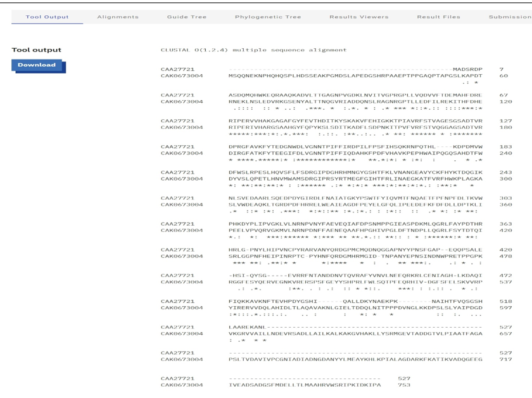Open the Alignments tab
The width and height of the screenshot is (532, 398).
click(118, 17)
